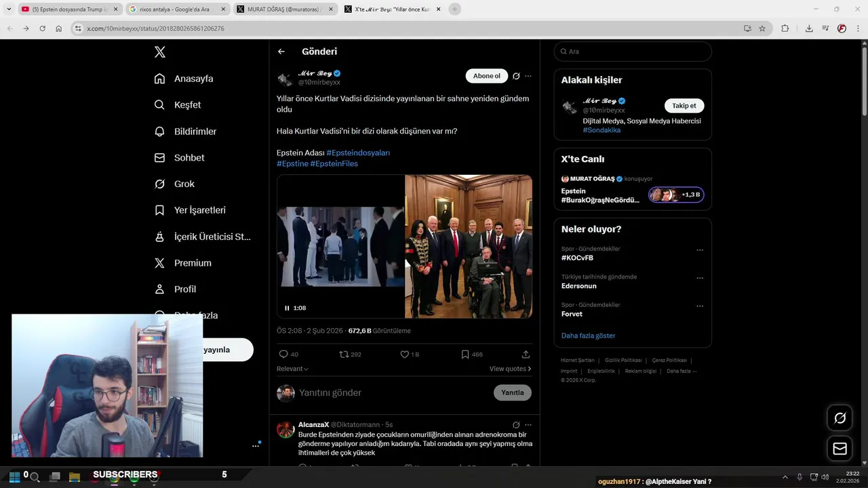
Task: Click Grok icon on main post
Action: coord(516,76)
